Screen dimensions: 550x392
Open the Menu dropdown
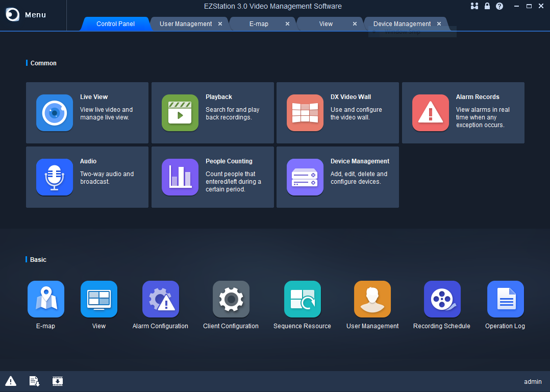(x=24, y=15)
